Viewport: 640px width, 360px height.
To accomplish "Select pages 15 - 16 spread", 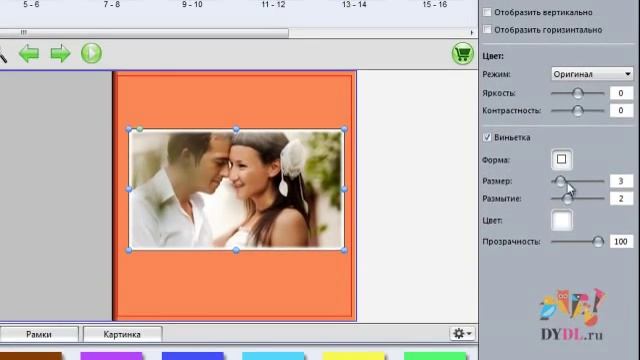I will [435, 4].
